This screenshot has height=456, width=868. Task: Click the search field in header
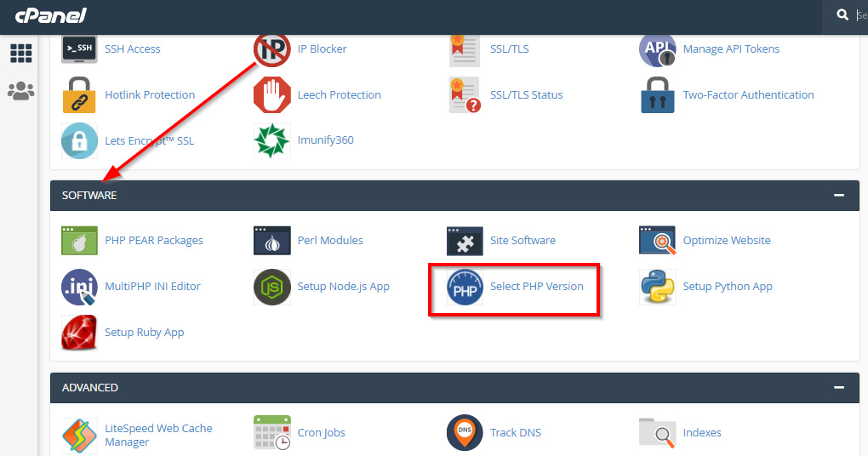[x=861, y=15]
